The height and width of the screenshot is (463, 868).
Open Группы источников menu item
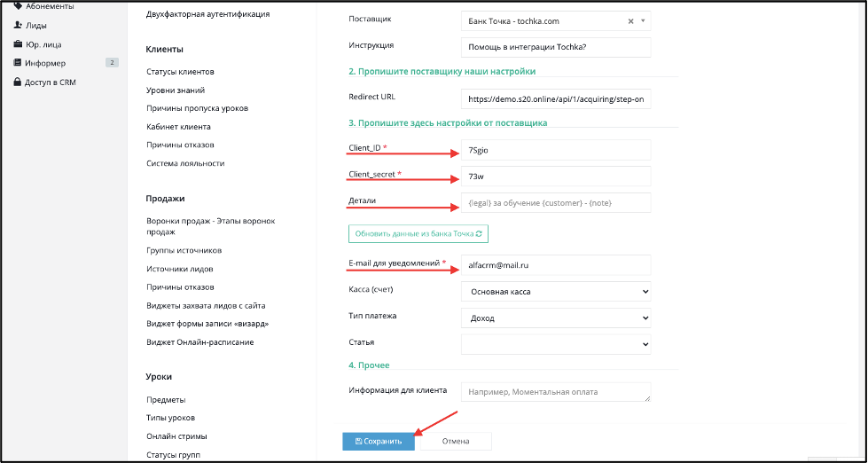(x=184, y=250)
